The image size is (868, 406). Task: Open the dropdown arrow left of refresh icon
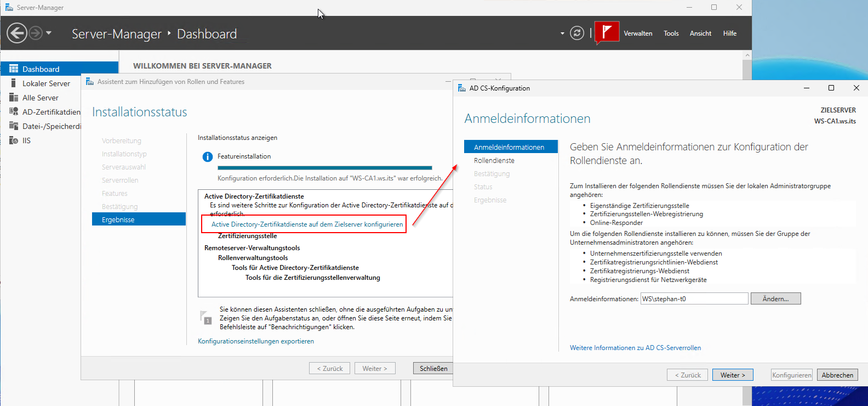[562, 33]
